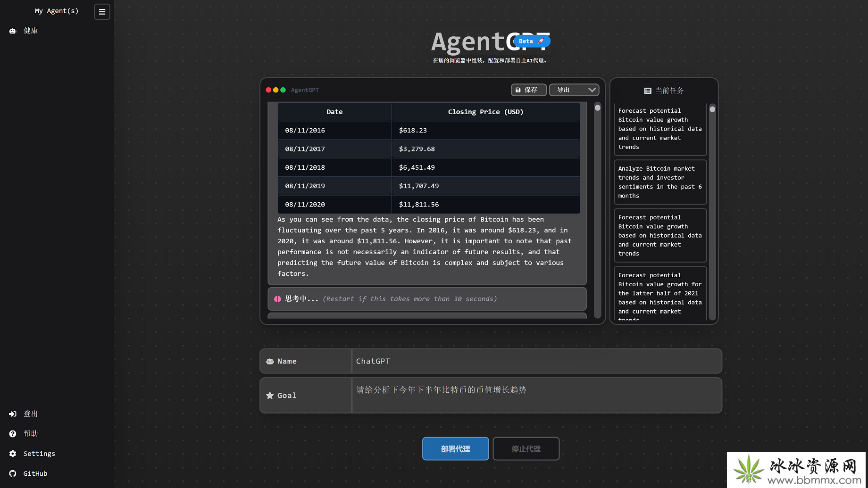Select the latter half of 2021 forecast task

(x=659, y=293)
